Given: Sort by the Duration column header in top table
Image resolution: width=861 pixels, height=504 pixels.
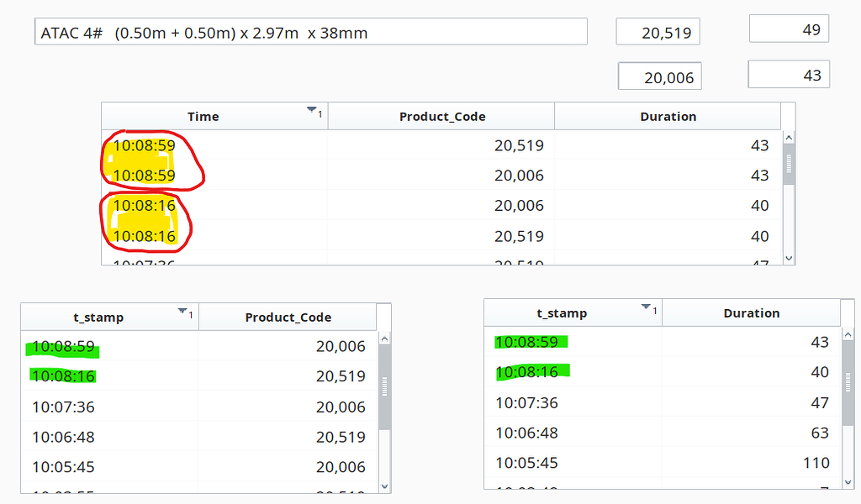Looking at the screenshot, I should 668,116.
